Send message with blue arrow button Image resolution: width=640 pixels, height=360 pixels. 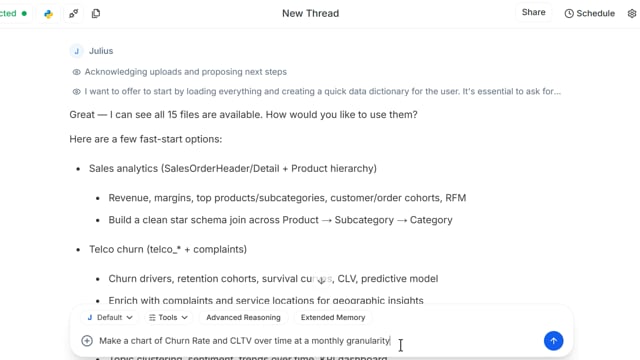(553, 341)
